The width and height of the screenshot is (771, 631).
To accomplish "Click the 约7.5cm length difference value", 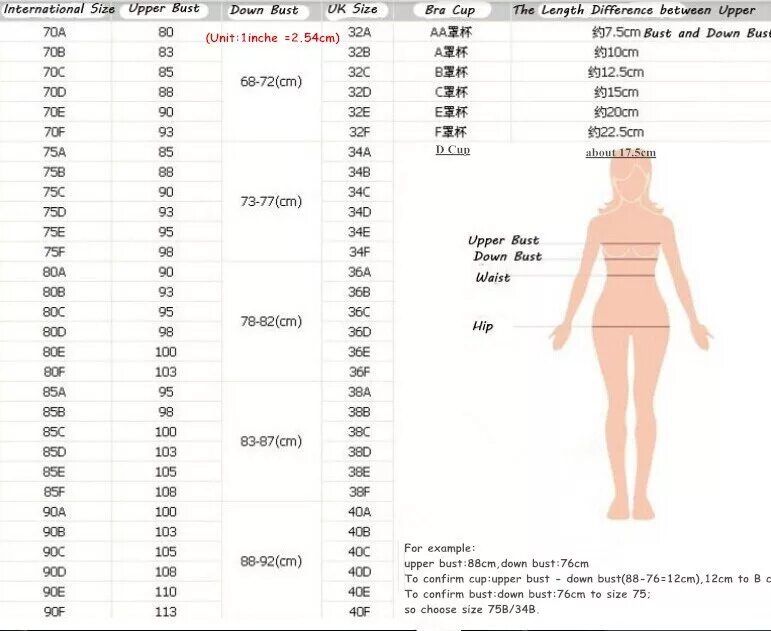I will point(616,32).
